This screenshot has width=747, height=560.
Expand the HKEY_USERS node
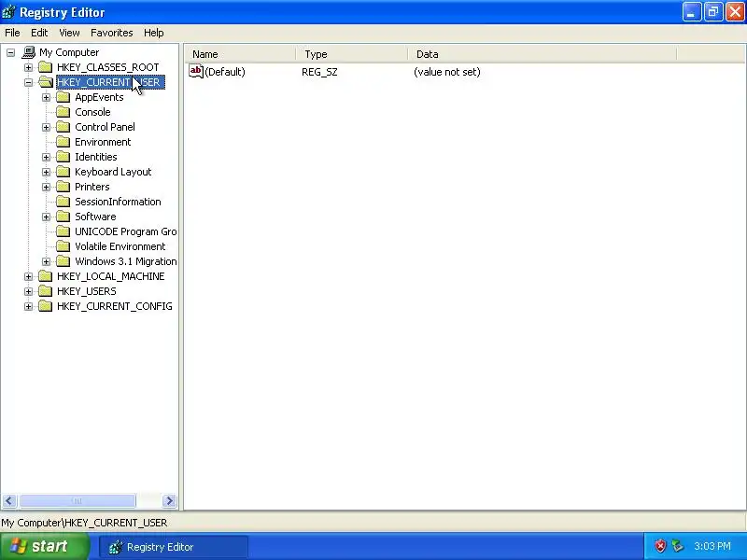point(29,291)
